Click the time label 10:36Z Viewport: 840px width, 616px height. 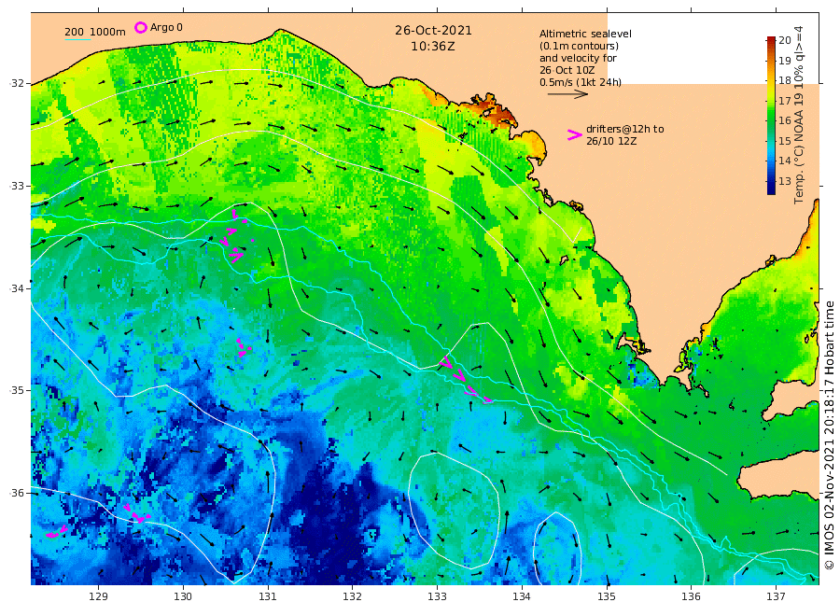click(x=433, y=47)
